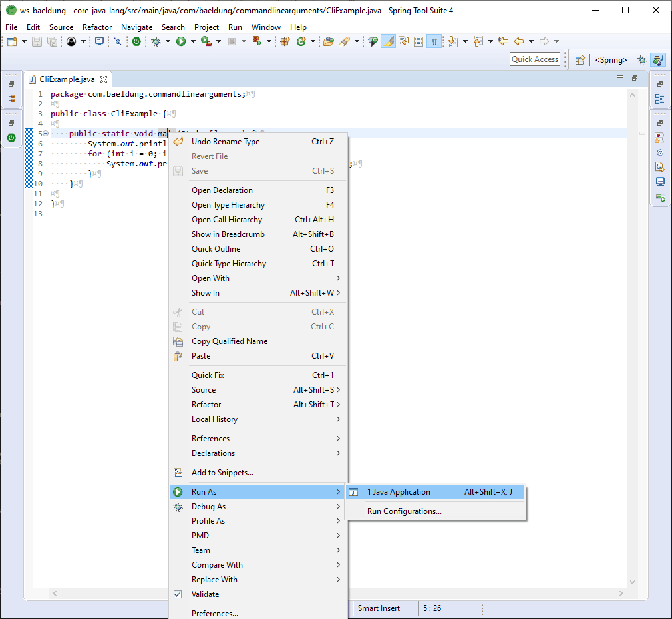Viewport: 672px width, 619px height.
Task: Click the Javadoc @ icon in the right sidebar
Action: (x=659, y=152)
